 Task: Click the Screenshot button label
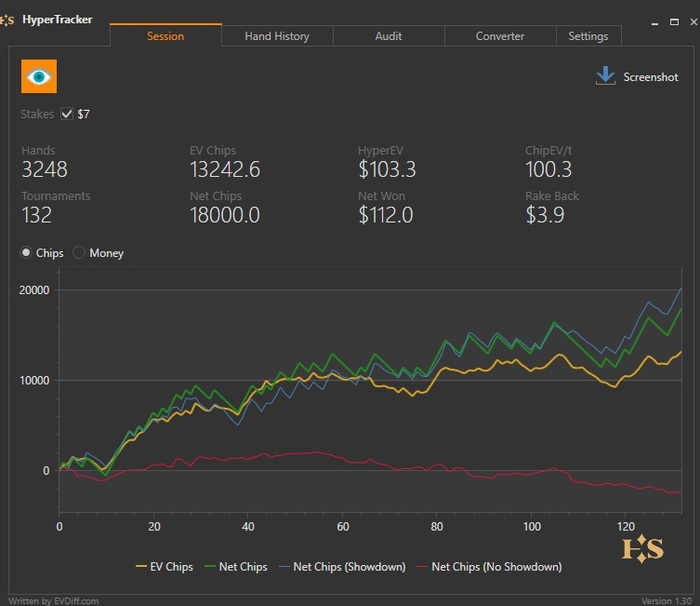651,77
